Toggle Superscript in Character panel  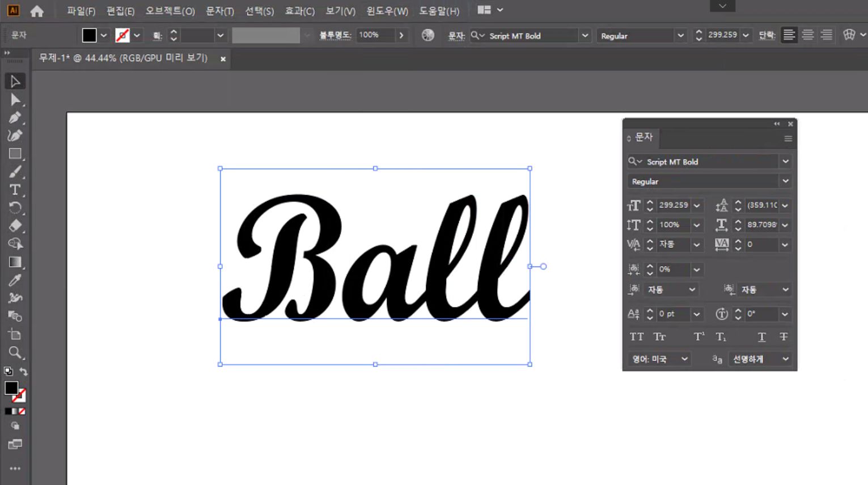click(699, 337)
